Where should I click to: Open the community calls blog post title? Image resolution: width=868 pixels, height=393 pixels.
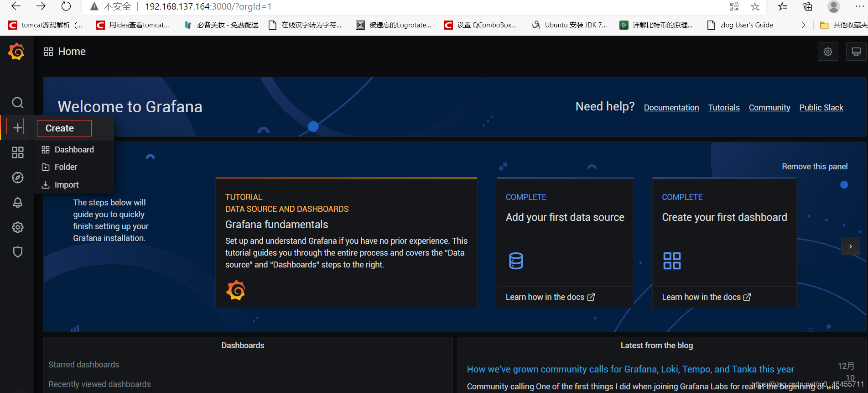point(630,369)
